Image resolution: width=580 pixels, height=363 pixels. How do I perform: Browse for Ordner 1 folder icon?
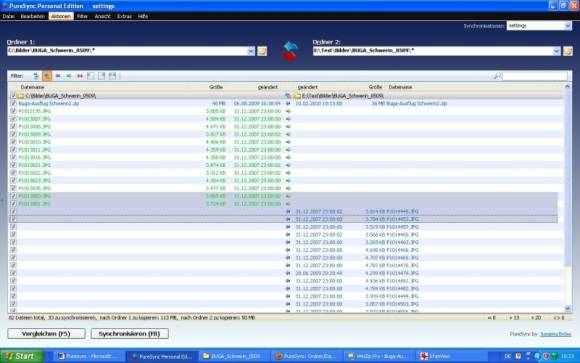click(x=262, y=51)
